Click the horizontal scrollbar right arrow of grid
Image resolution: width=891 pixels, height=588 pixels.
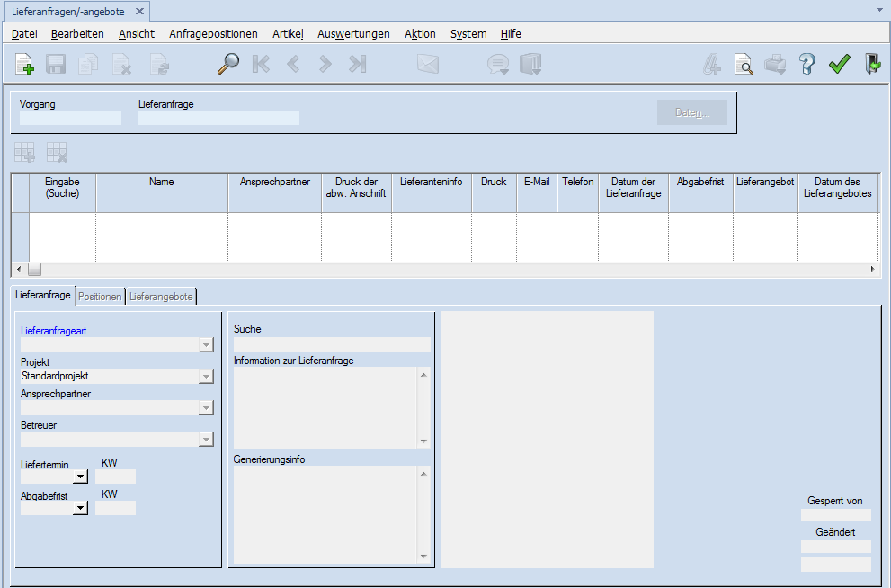point(871,269)
